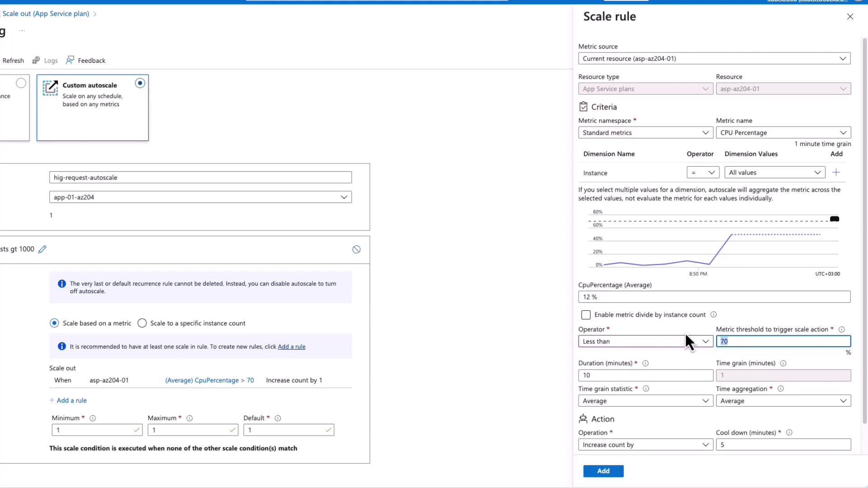
Task: Click the Add a rule link in info banner
Action: click(292, 347)
